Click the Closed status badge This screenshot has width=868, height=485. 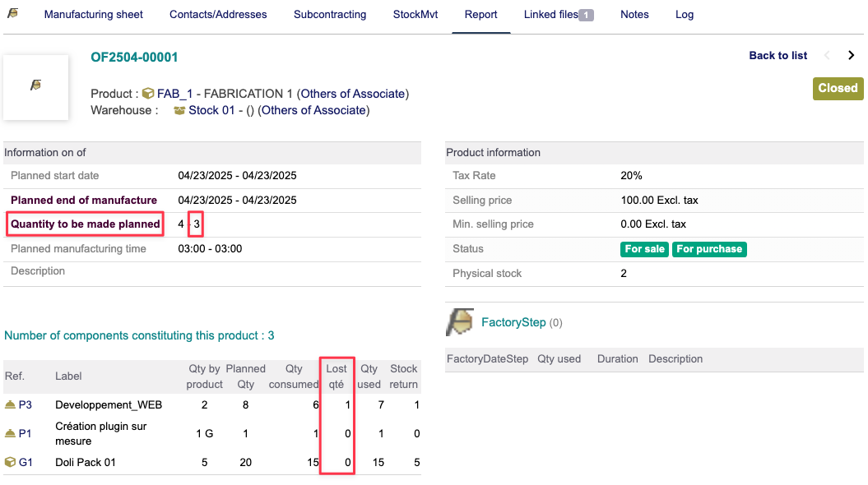click(x=838, y=88)
